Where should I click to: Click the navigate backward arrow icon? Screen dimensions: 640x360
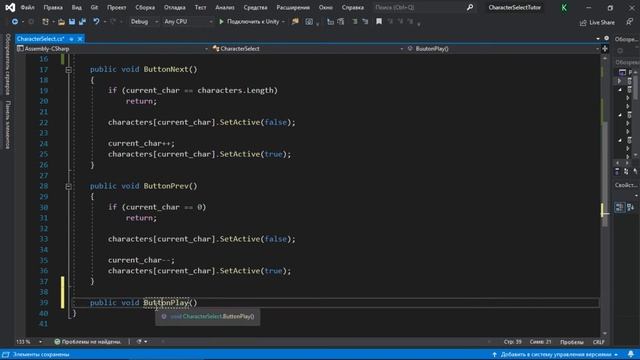15,22
